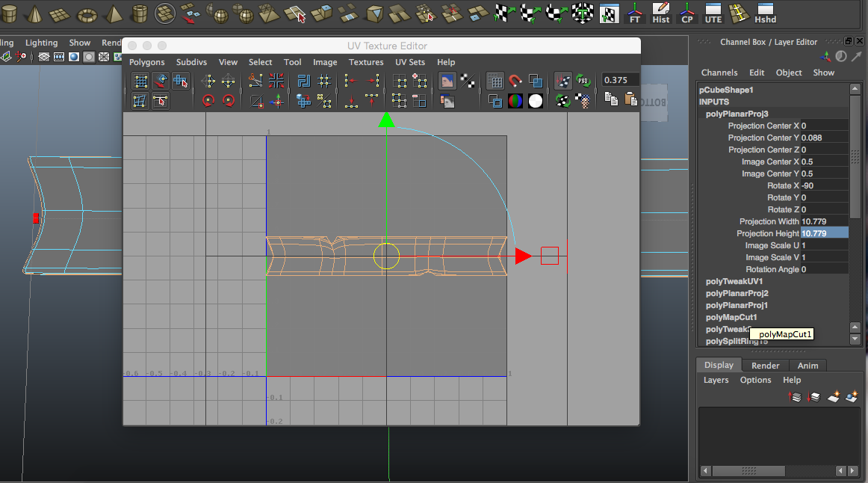This screenshot has height=483, width=868.
Task: Select the polygon cone primitive icon
Action: [x=33, y=12]
